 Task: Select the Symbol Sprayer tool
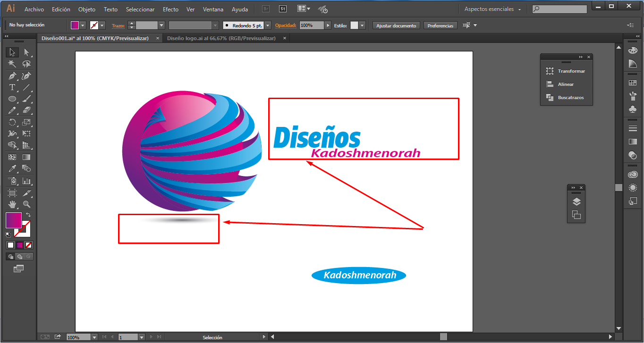(12, 181)
